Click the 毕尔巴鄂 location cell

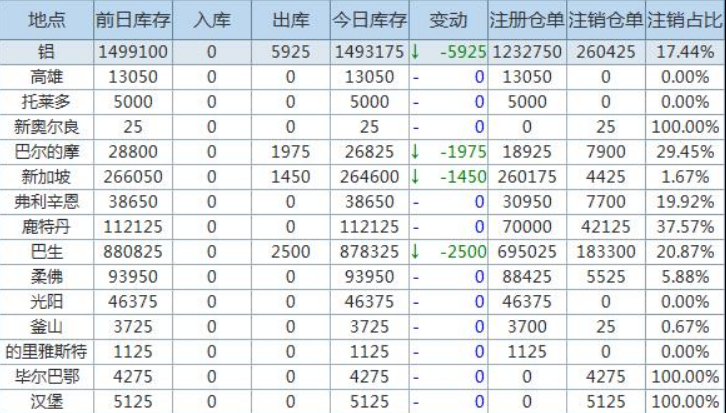point(46,374)
